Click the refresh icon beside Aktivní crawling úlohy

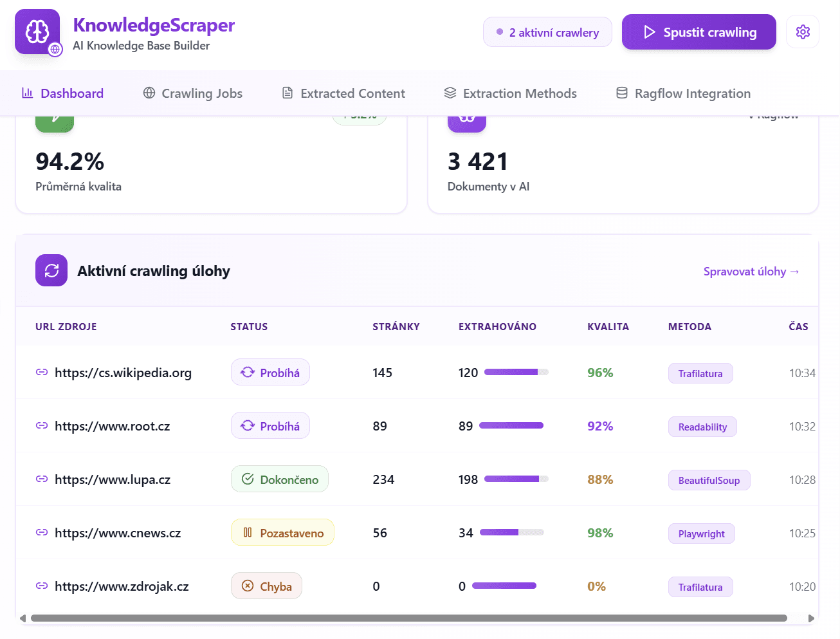pos(51,270)
